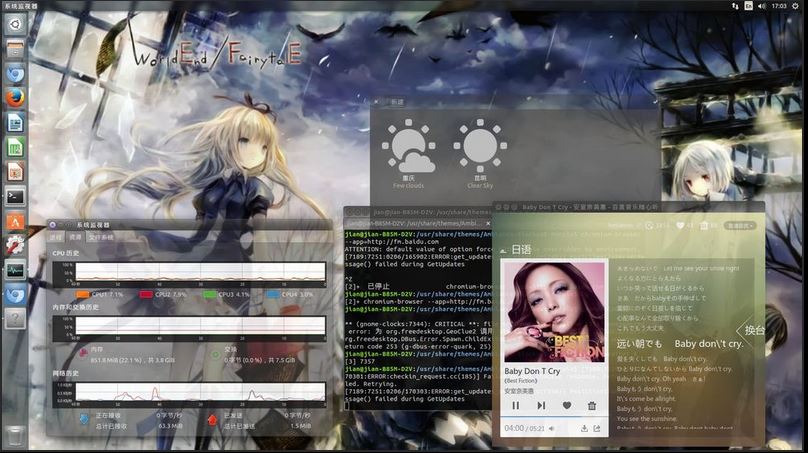Mute the music player's volume icon
808x453 pixels.
coord(552,428)
